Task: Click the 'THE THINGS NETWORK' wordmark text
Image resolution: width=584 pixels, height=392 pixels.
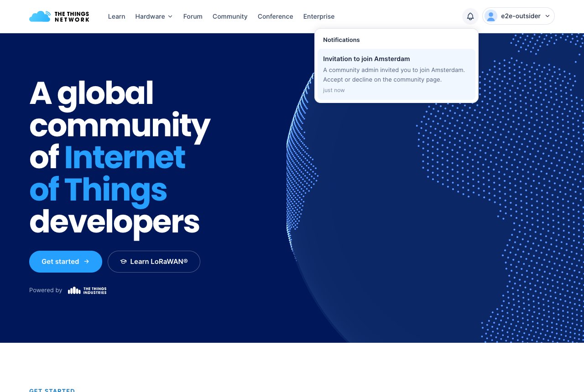Action: coord(72,16)
